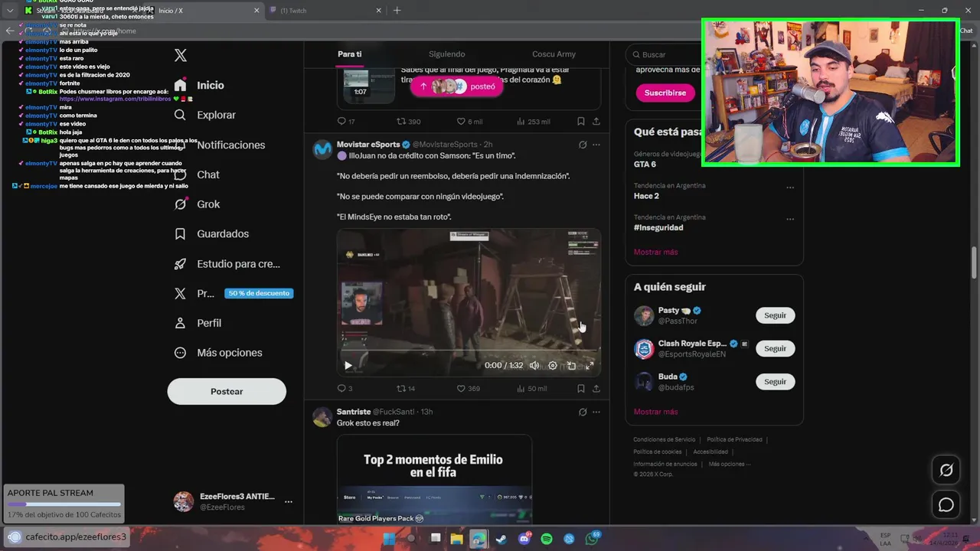
Task: Mute the video volume
Action: 534,366
